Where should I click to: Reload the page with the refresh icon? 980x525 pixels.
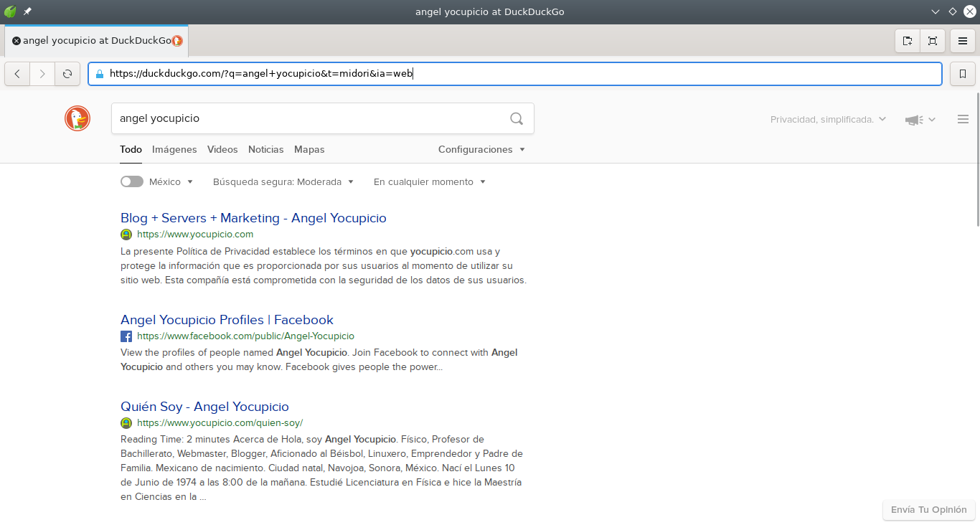67,73
